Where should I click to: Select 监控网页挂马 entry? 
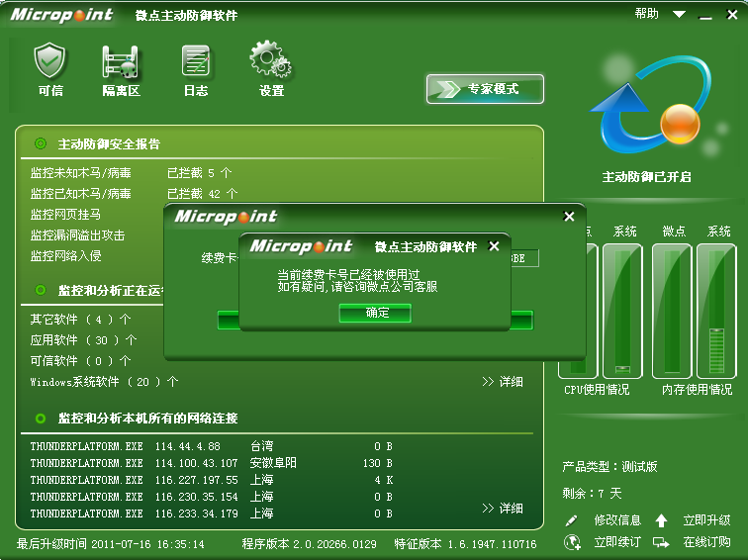[65, 214]
